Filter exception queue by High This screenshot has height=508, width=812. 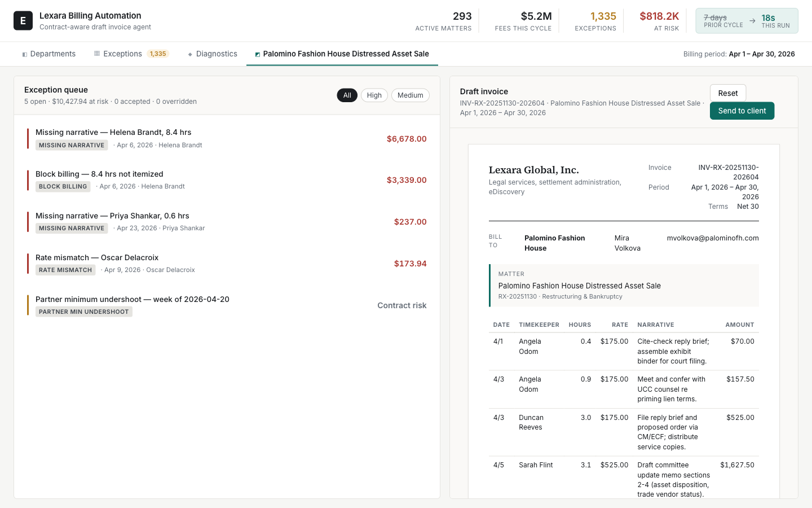[x=374, y=95]
